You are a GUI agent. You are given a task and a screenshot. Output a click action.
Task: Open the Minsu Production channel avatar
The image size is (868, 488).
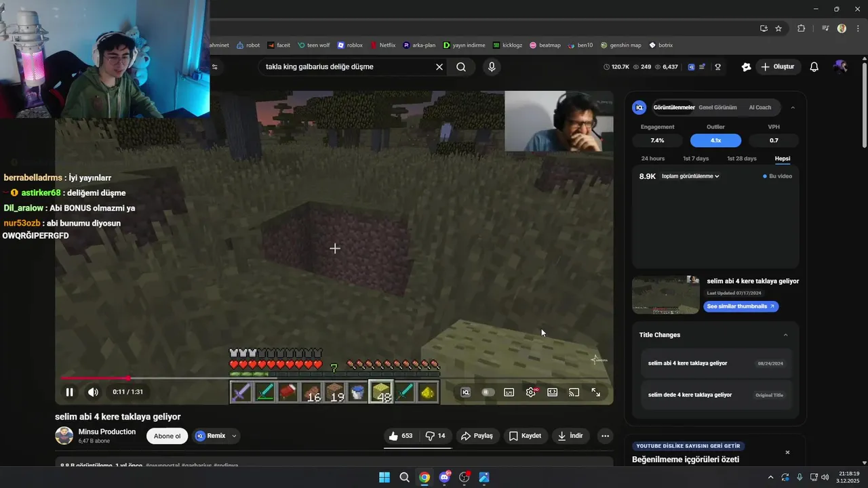pyautogui.click(x=64, y=436)
